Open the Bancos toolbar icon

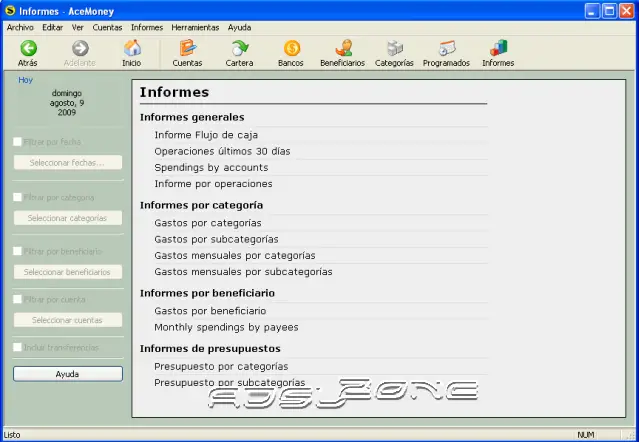click(x=291, y=48)
